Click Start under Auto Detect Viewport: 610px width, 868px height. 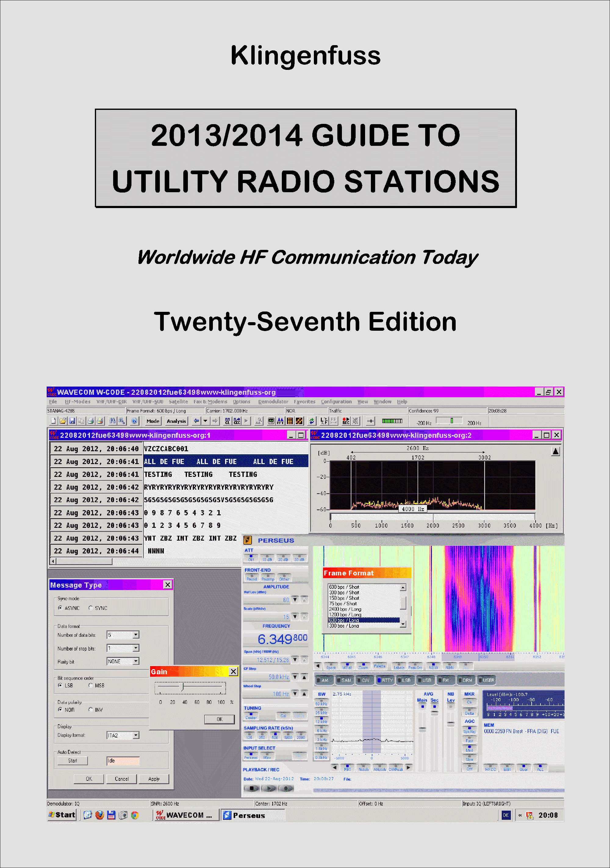(73, 761)
